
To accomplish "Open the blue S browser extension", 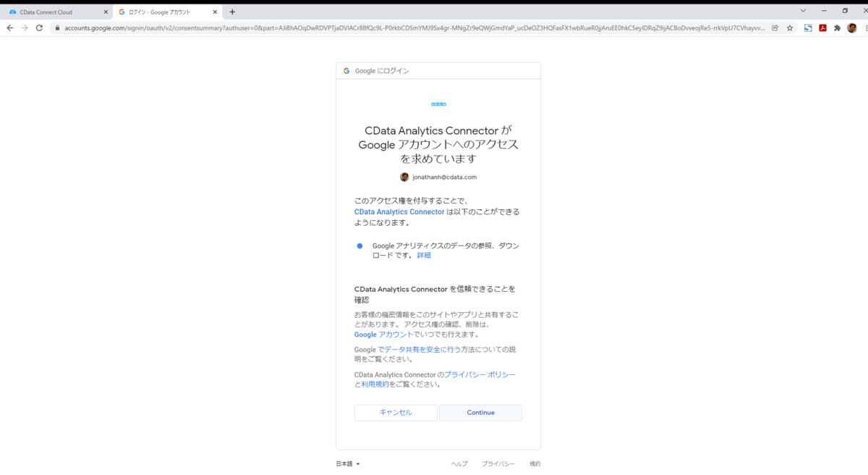I will pos(808,28).
